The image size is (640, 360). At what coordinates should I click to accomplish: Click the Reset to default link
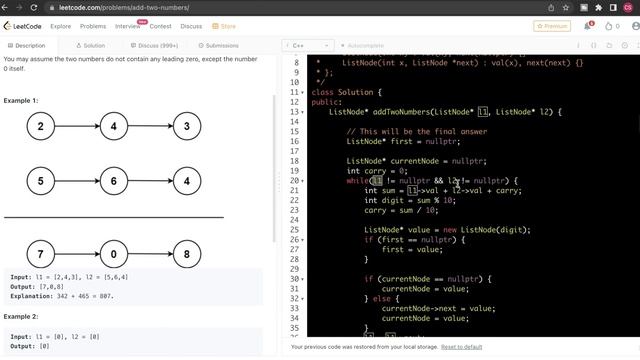(x=461, y=347)
